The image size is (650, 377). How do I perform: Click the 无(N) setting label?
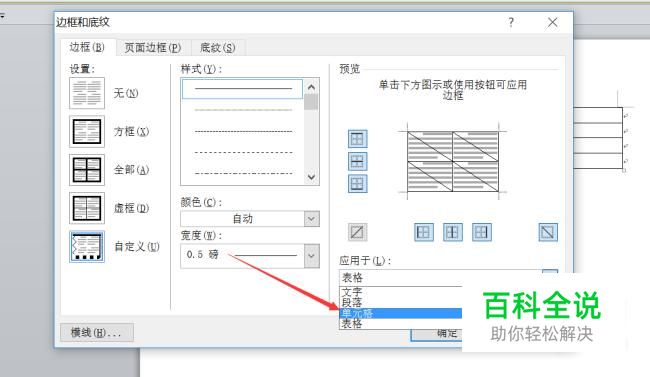pos(126,93)
